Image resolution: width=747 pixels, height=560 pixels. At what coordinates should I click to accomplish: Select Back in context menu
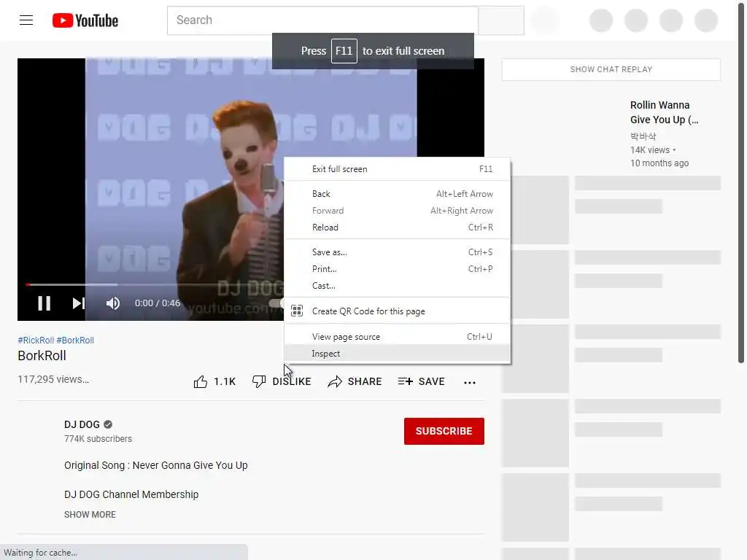pos(397,194)
